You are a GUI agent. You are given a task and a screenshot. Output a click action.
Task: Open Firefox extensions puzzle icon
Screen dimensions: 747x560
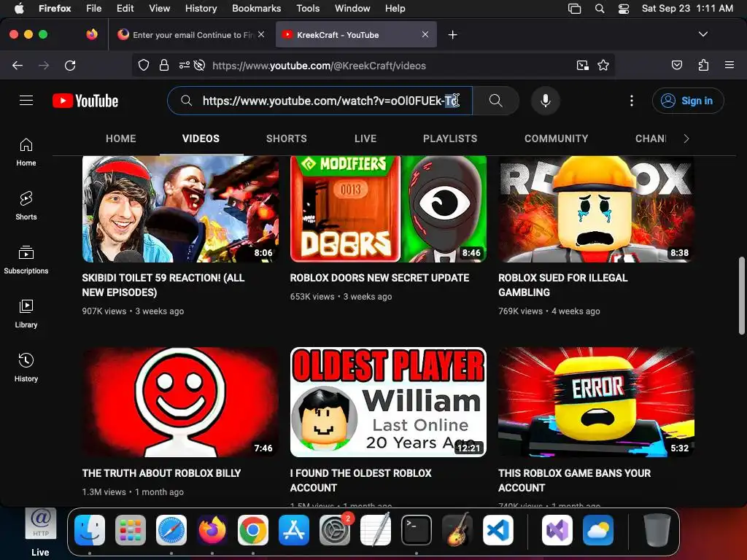(x=703, y=65)
